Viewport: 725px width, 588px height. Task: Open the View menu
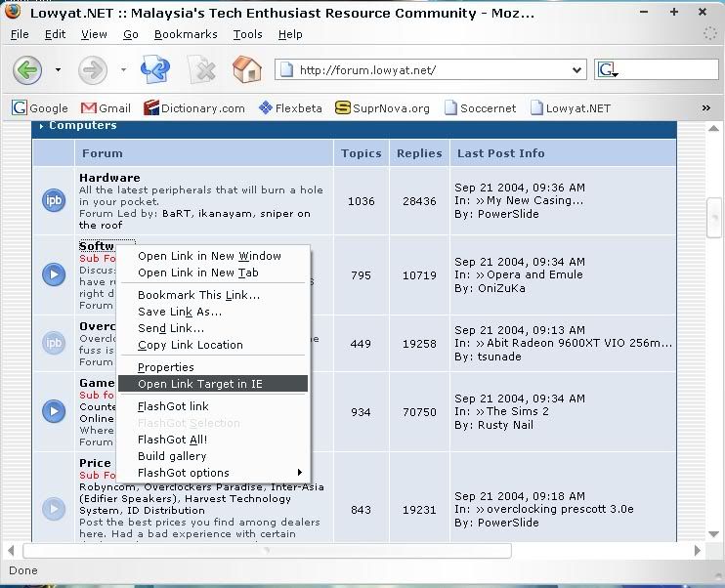coord(94,34)
